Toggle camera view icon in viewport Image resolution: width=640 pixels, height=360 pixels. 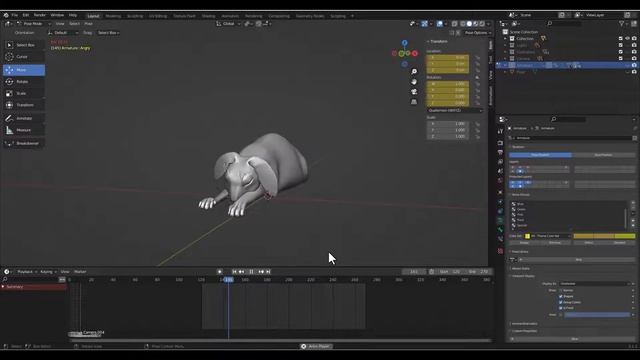pos(414,92)
